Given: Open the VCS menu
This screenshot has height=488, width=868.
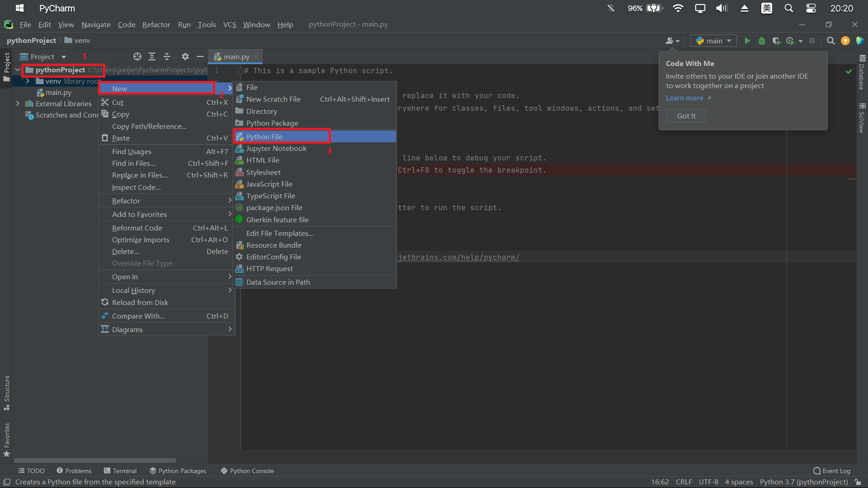Looking at the screenshot, I should click(230, 24).
